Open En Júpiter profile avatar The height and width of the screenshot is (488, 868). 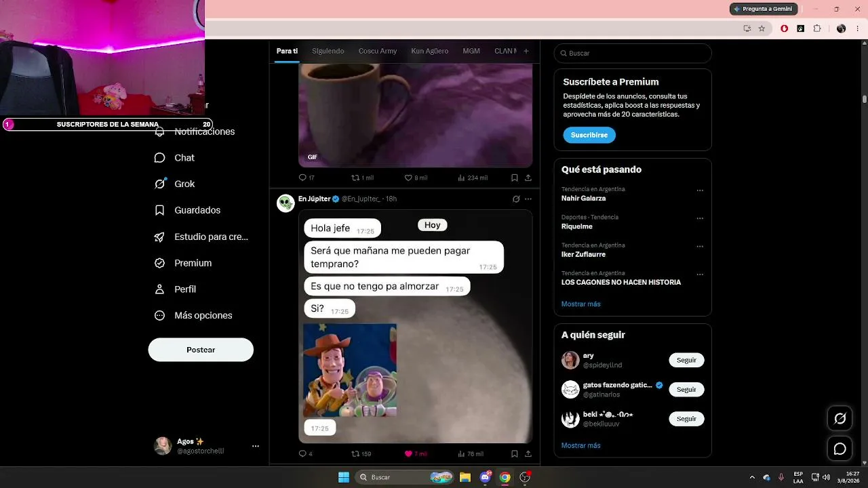point(285,203)
